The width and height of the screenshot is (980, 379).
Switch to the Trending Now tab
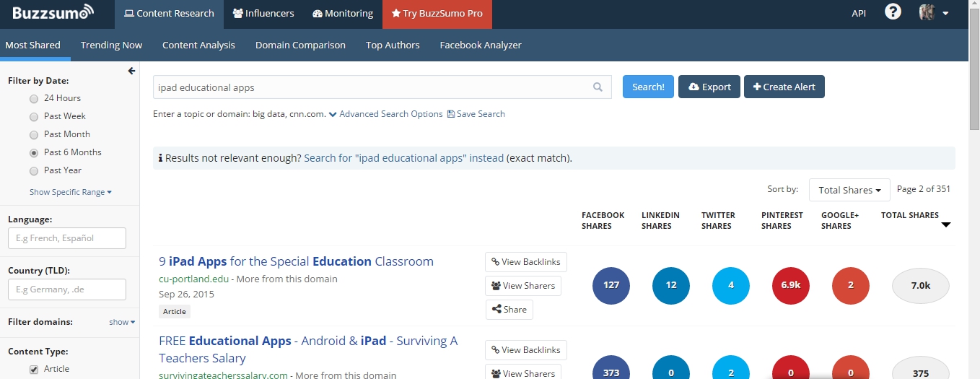[111, 45]
